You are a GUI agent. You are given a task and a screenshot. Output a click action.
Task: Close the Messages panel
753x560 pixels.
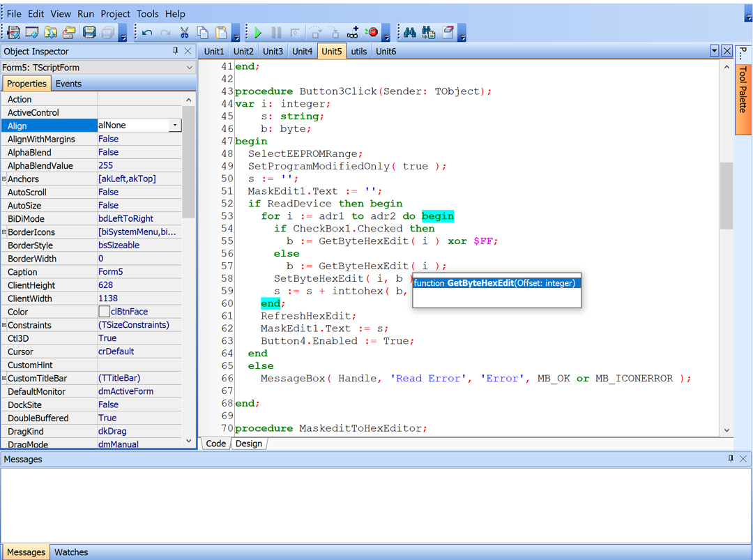pos(743,459)
